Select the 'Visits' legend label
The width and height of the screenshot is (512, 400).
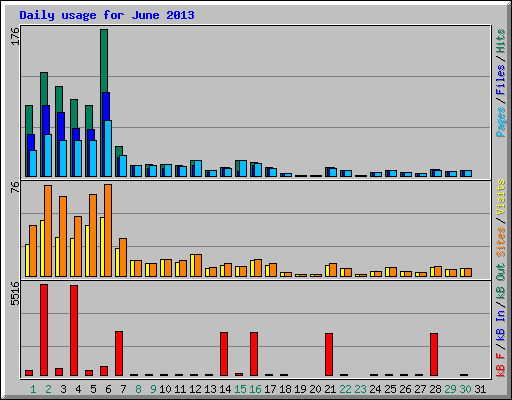click(501, 197)
